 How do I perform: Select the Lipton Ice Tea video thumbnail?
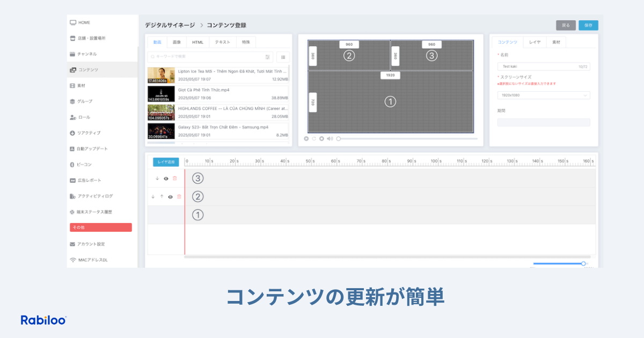161,75
